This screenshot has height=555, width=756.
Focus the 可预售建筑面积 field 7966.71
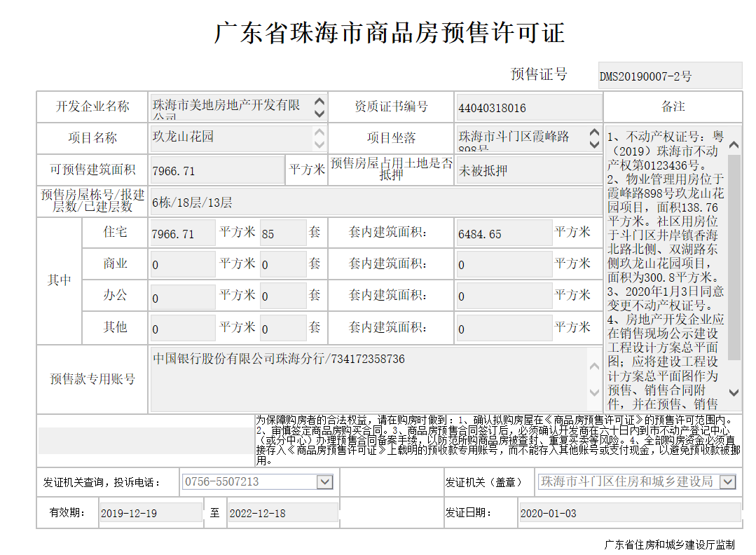[x=216, y=170]
